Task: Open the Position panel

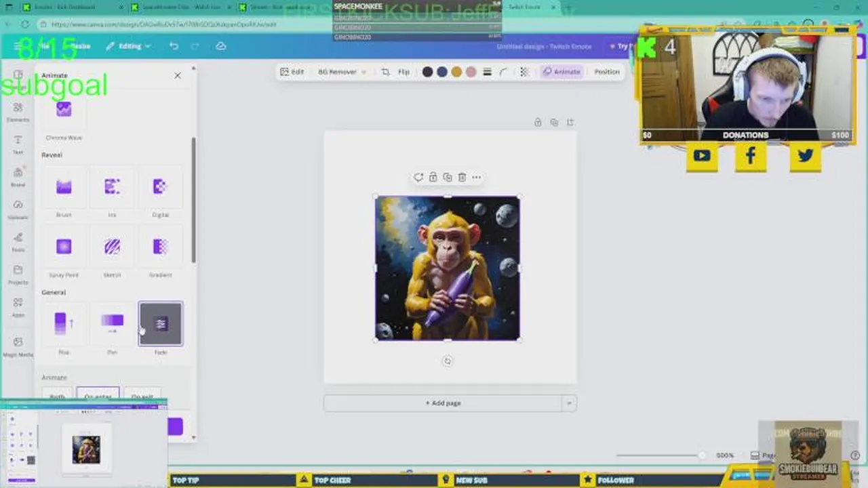Action: pos(607,72)
